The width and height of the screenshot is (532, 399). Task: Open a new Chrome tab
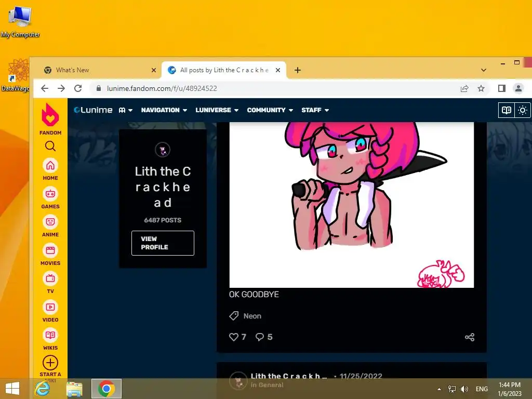pyautogui.click(x=298, y=70)
